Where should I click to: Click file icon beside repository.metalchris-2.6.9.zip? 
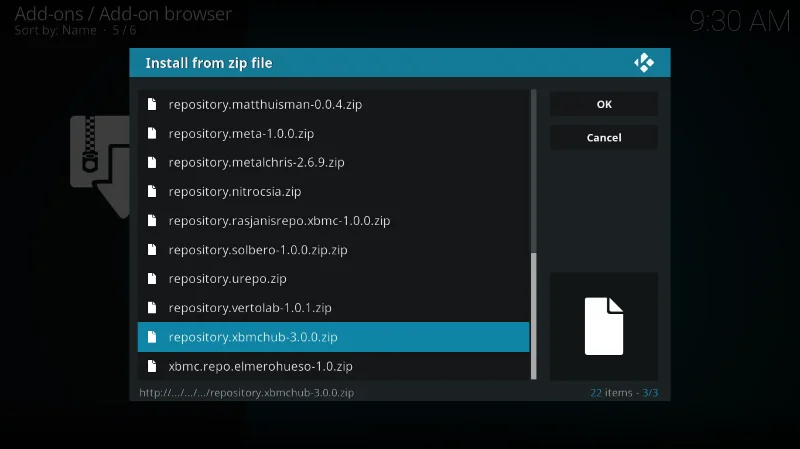[152, 162]
